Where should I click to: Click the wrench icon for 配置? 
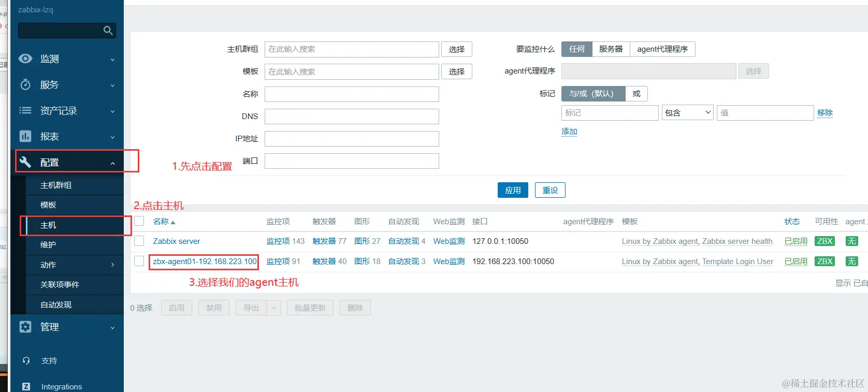25,162
